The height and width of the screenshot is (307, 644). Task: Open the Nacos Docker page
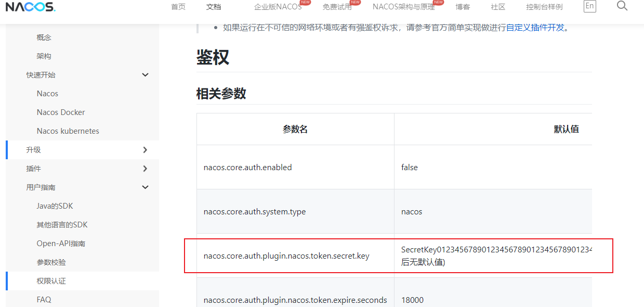pos(61,112)
